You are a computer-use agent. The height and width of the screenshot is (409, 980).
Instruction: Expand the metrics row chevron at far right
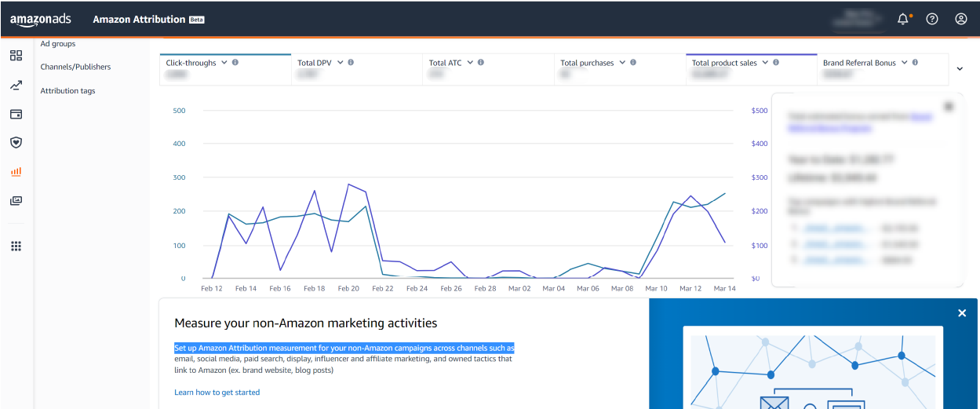click(960, 69)
